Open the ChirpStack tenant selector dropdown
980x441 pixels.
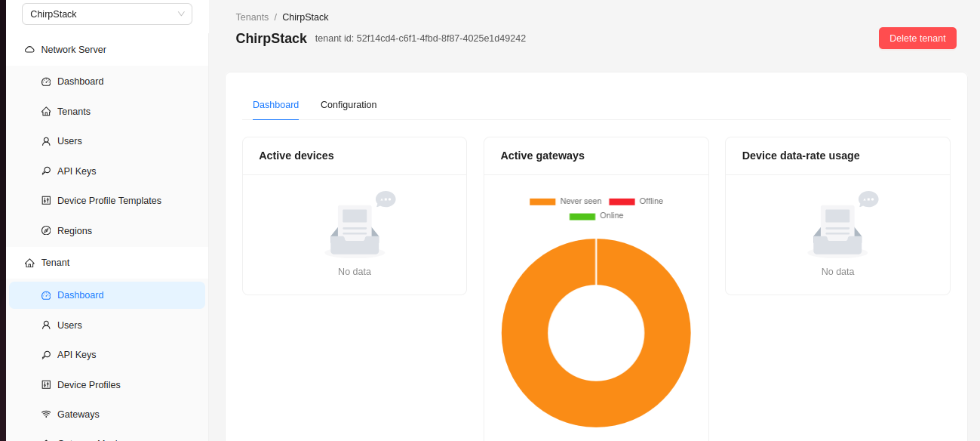(x=107, y=14)
